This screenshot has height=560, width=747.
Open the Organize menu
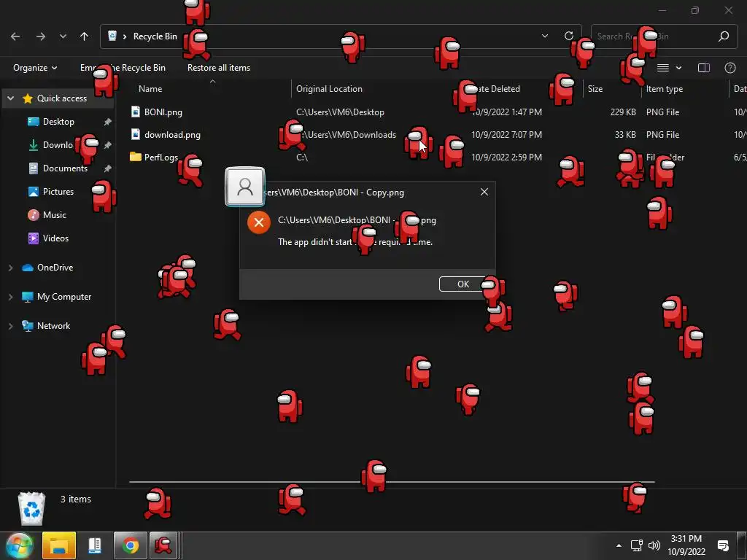[x=35, y=68]
